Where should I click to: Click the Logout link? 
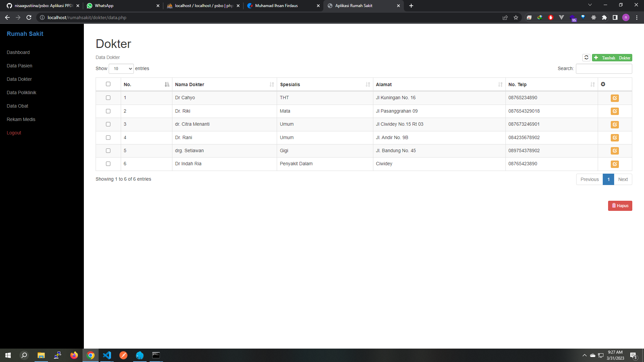tap(14, 133)
